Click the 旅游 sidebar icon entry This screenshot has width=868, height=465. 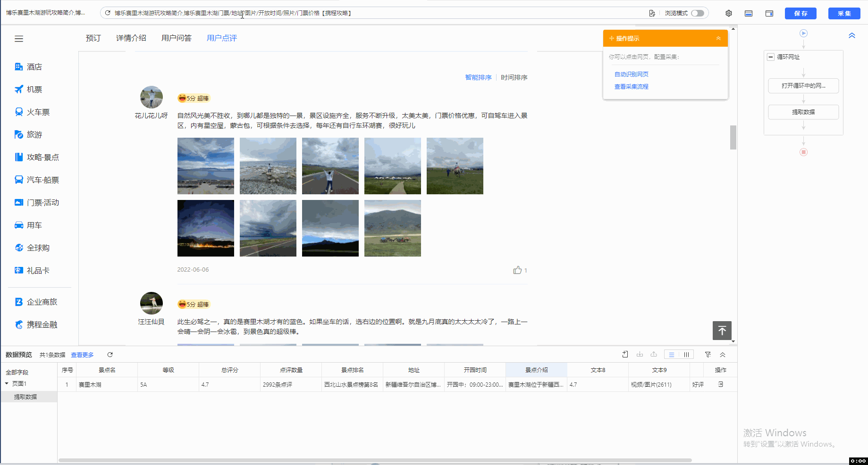click(28, 135)
